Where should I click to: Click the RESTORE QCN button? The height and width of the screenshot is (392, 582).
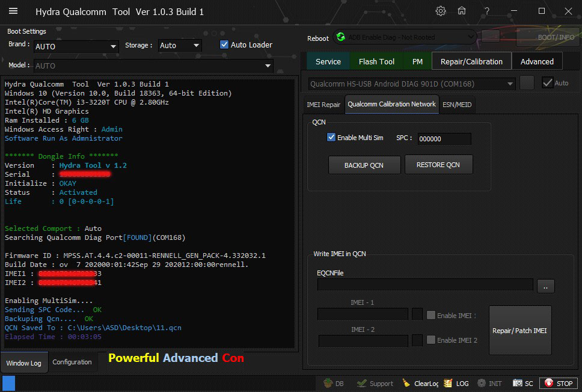(x=438, y=165)
